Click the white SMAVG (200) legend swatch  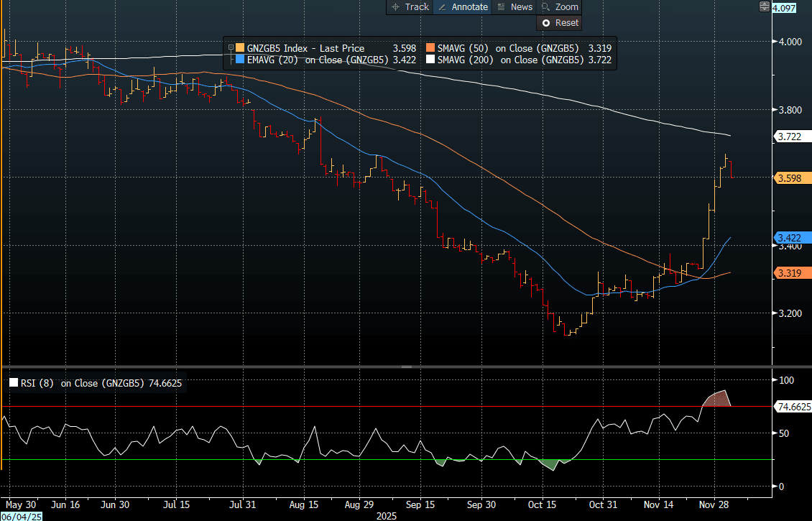point(430,60)
